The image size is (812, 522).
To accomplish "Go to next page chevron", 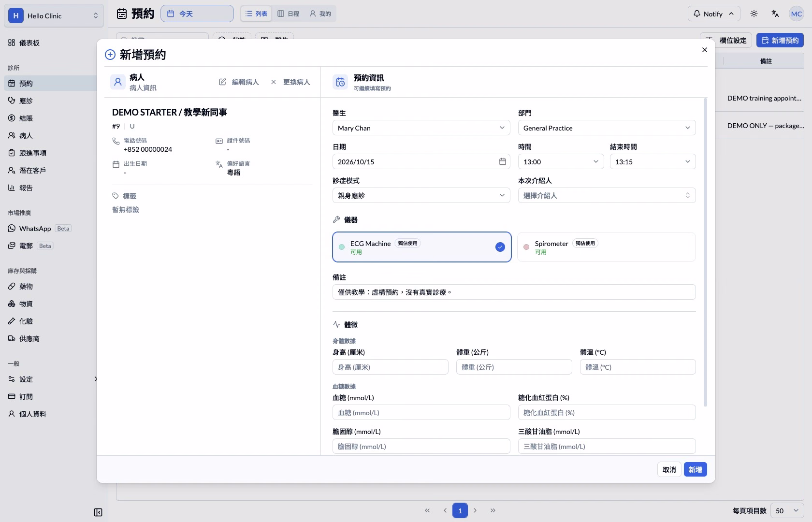I will (475, 510).
